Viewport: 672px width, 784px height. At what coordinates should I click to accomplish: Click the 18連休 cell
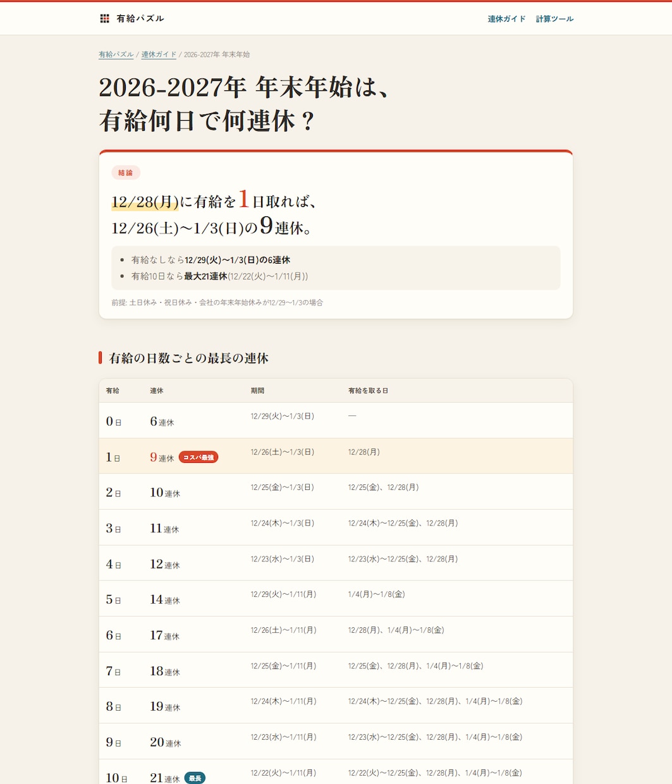[x=165, y=671]
